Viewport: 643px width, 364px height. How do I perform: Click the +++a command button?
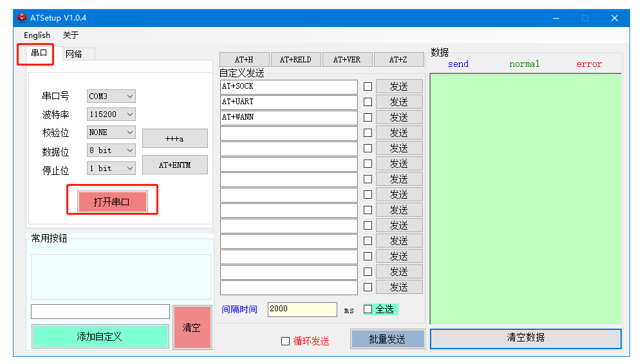174,139
